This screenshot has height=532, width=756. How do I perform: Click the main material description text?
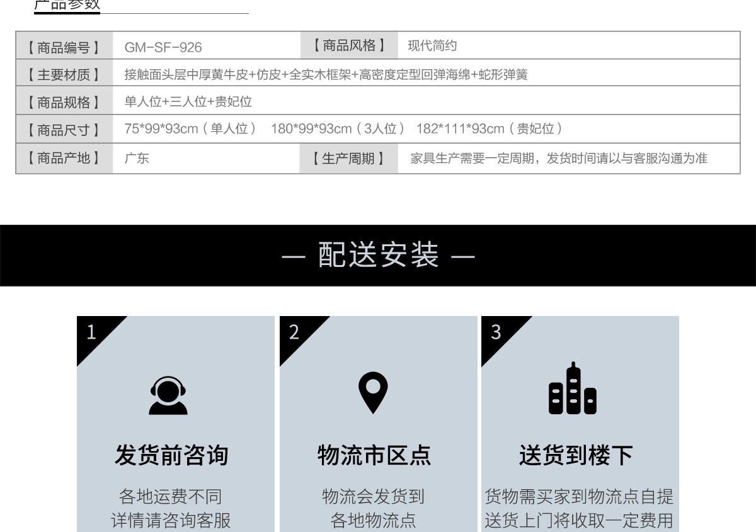pos(326,74)
